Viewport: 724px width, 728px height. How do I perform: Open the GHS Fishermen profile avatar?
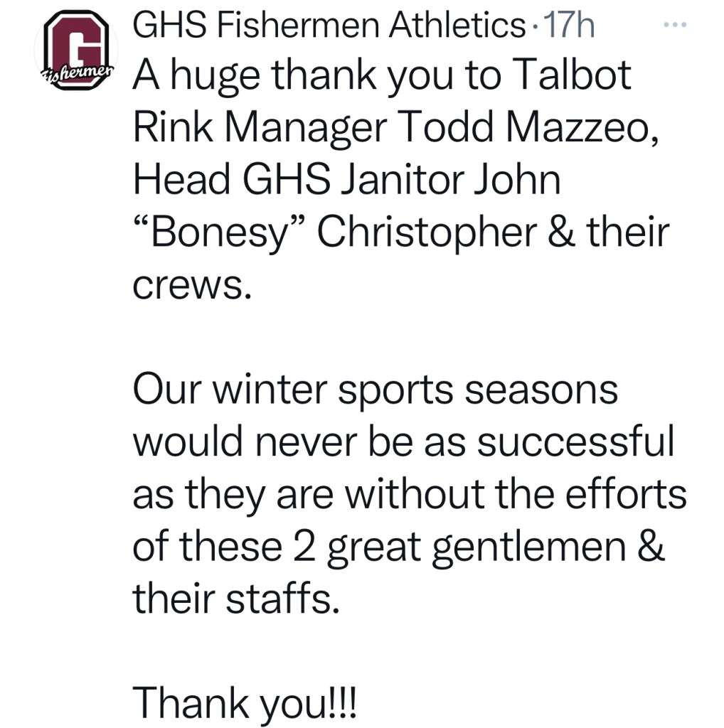[77, 53]
